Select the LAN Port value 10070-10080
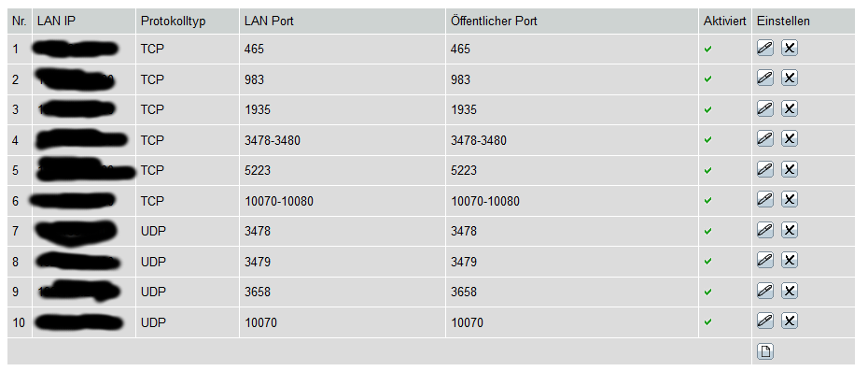868x371 pixels. click(x=279, y=201)
